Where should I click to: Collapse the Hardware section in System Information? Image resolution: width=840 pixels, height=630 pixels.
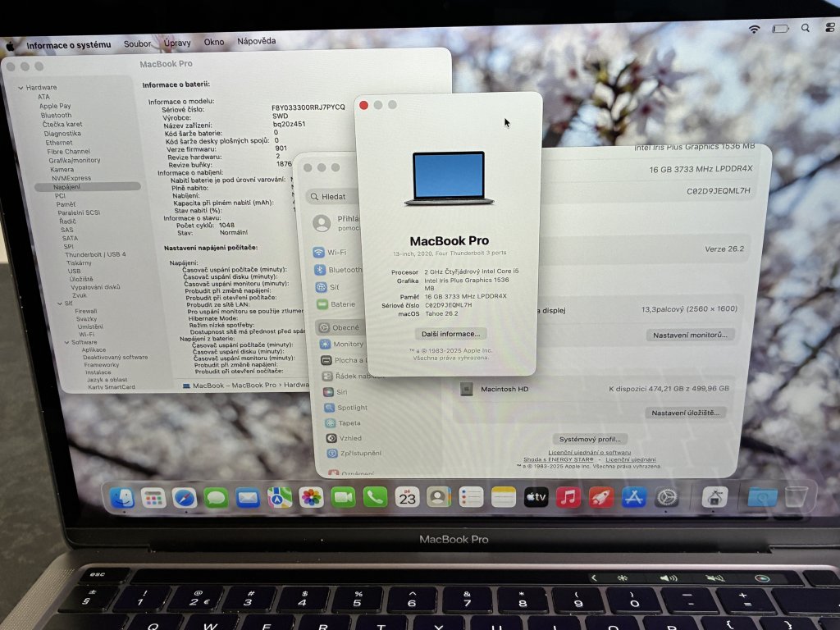click(x=21, y=87)
